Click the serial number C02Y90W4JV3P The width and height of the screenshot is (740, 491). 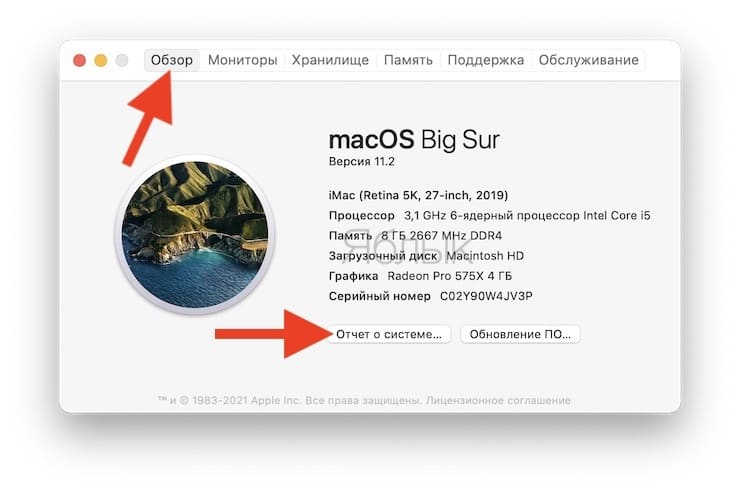point(486,296)
